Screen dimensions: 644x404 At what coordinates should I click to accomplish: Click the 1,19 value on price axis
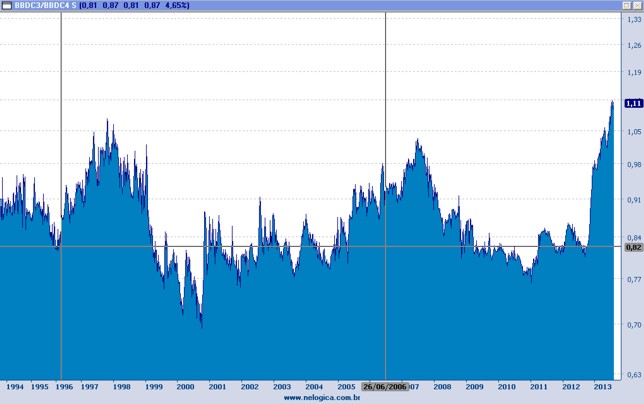pyautogui.click(x=632, y=73)
